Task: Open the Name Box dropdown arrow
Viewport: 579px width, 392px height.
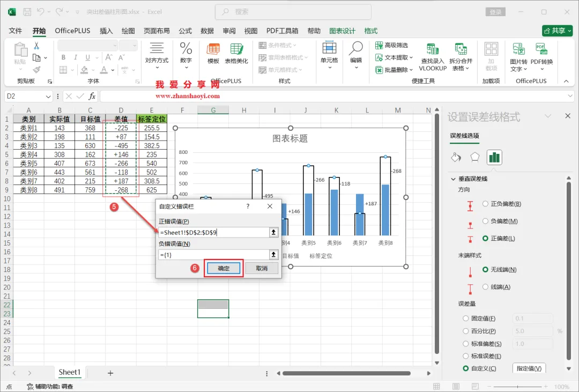Action: [48, 97]
